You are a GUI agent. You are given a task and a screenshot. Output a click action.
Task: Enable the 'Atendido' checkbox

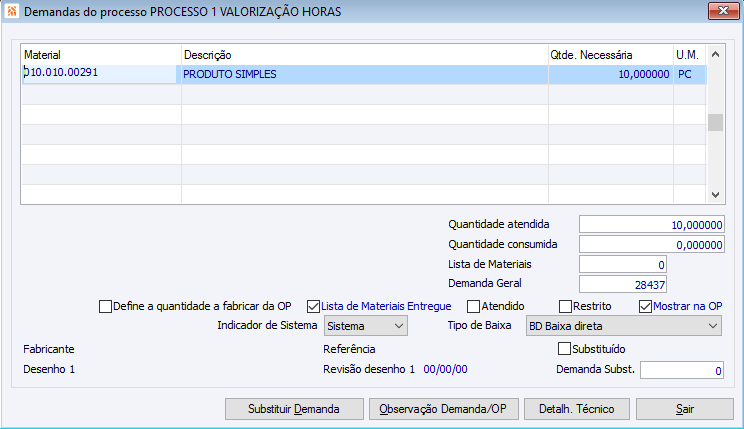473,307
